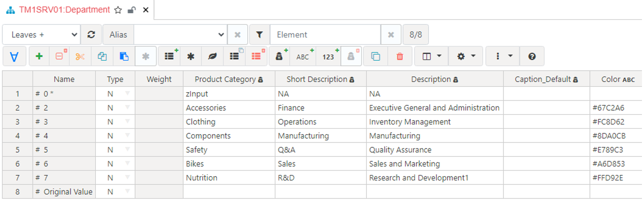Click the red minus remove element icon
This screenshot has height=203, width=644.
click(x=60, y=56)
